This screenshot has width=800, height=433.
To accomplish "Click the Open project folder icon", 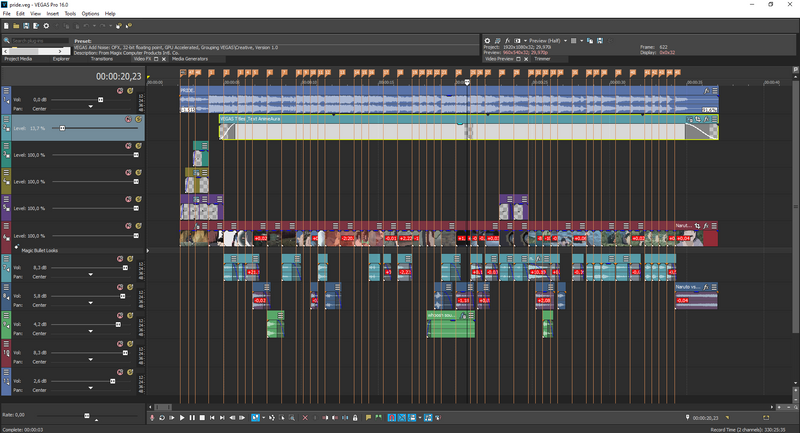I will pos(15,25).
